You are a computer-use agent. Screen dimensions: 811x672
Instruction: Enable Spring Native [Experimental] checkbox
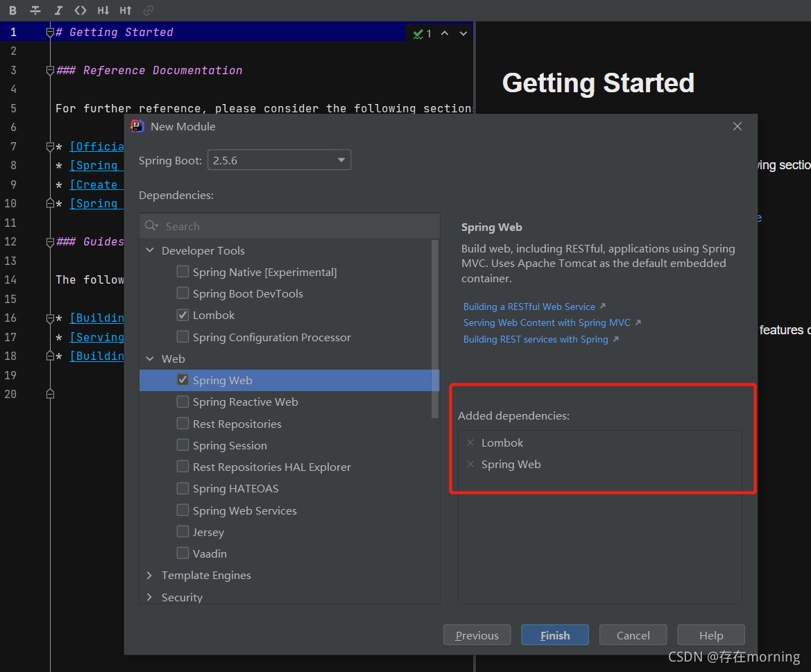pyautogui.click(x=182, y=271)
